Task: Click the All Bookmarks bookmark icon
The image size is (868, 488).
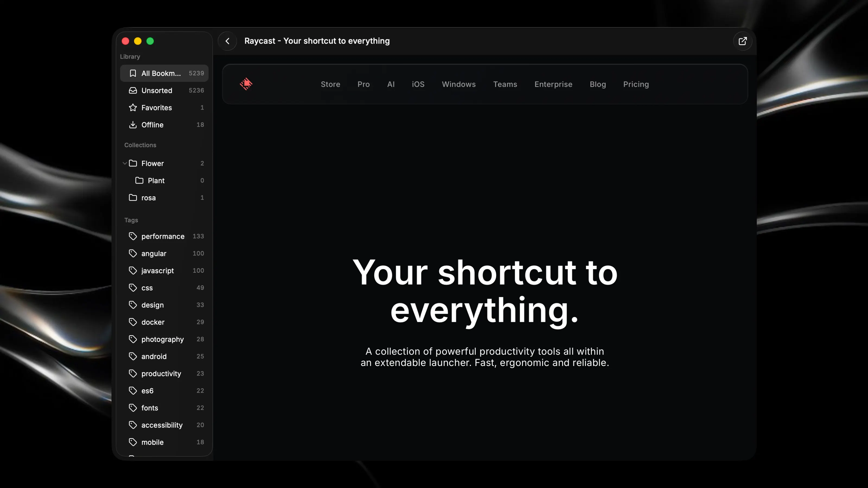Action: [133, 73]
